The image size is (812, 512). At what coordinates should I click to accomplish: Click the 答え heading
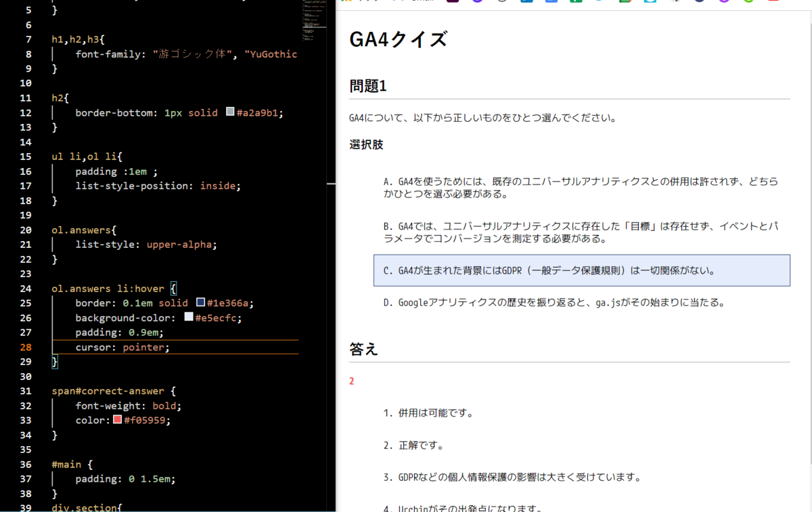(363, 349)
